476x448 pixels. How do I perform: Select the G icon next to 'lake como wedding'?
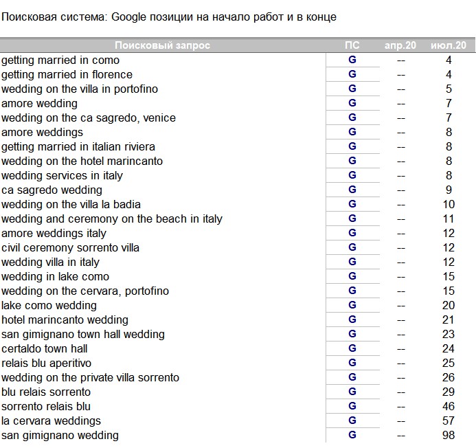click(352, 305)
